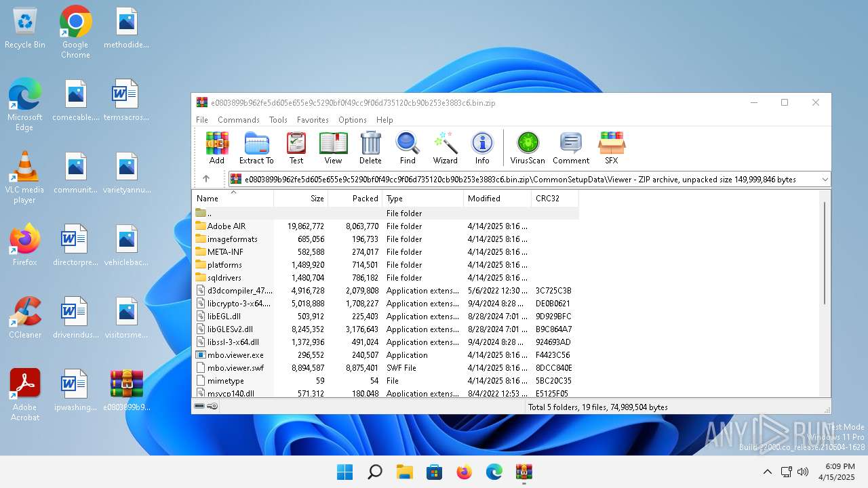Viewport: 868px width, 488px height.
Task: Select the imageformats folder
Action: point(386,239)
